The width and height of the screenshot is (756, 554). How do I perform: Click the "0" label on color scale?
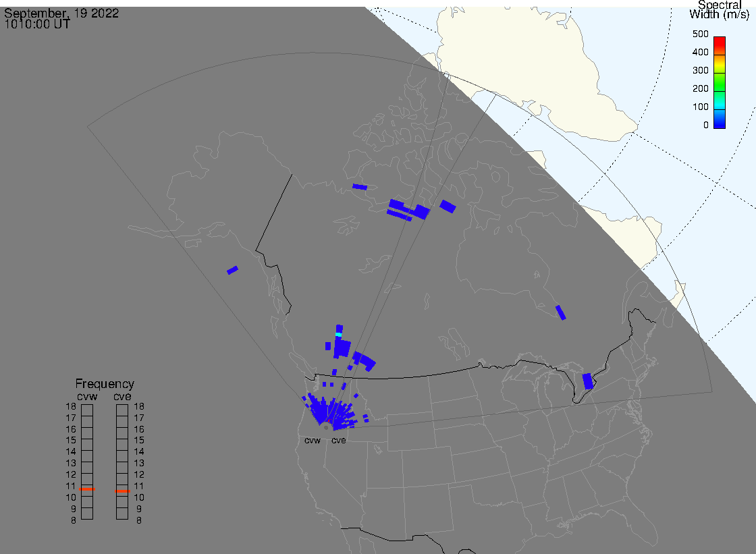706,126
